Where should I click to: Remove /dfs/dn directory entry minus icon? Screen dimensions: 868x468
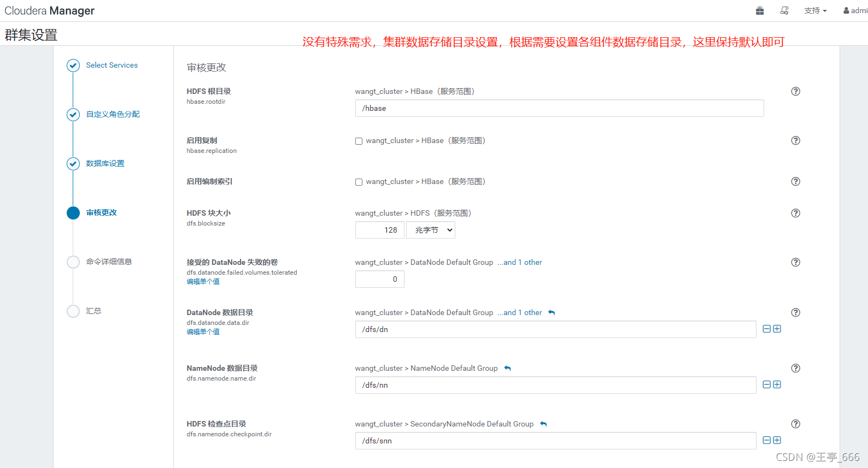tap(766, 329)
